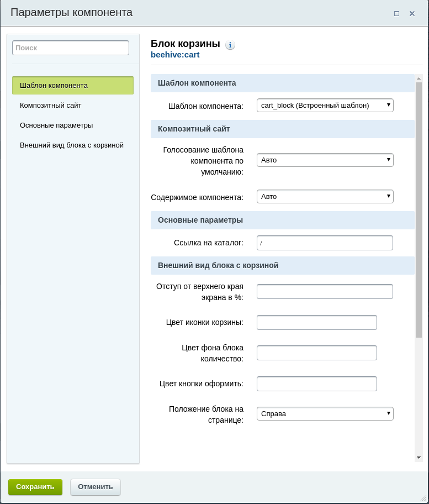Click the Ссылка на каталог input field

pos(325,243)
